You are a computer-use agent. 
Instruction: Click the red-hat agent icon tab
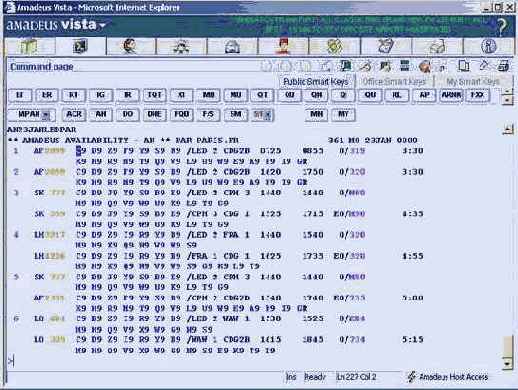click(x=283, y=46)
